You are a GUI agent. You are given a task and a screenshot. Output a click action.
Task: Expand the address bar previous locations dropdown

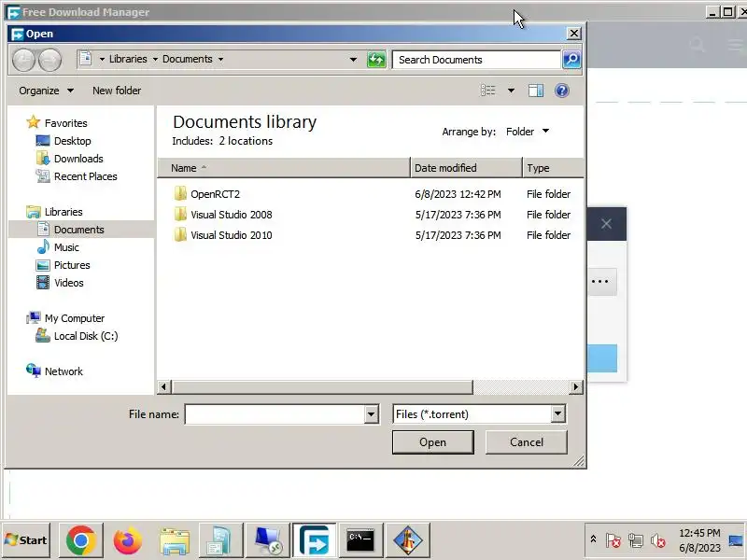353,60
